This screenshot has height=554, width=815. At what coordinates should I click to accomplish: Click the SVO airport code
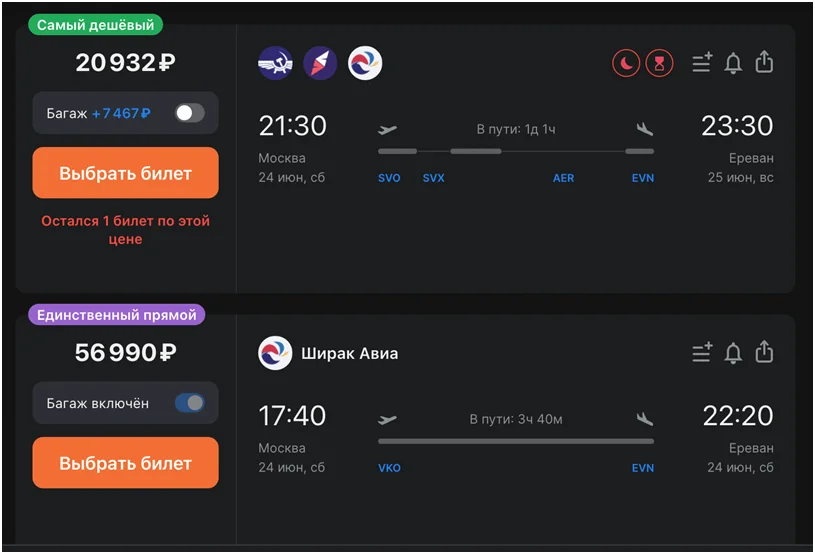tap(389, 178)
